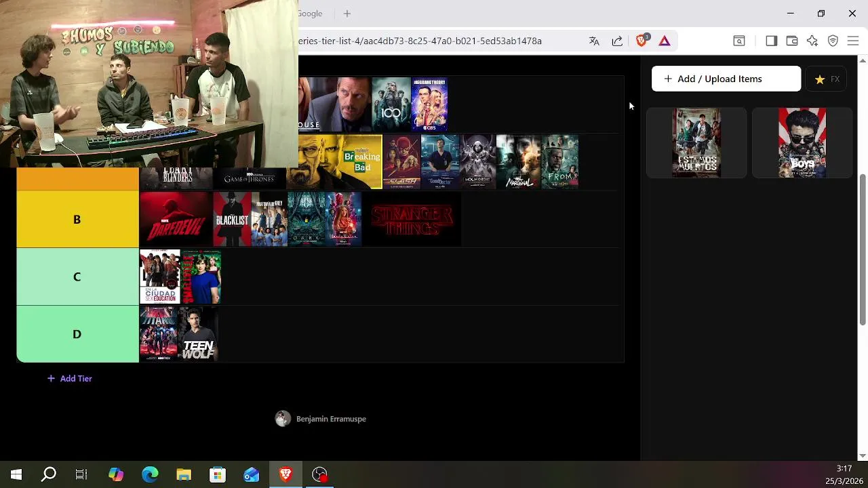Open the browser hamburger menu

[853, 41]
